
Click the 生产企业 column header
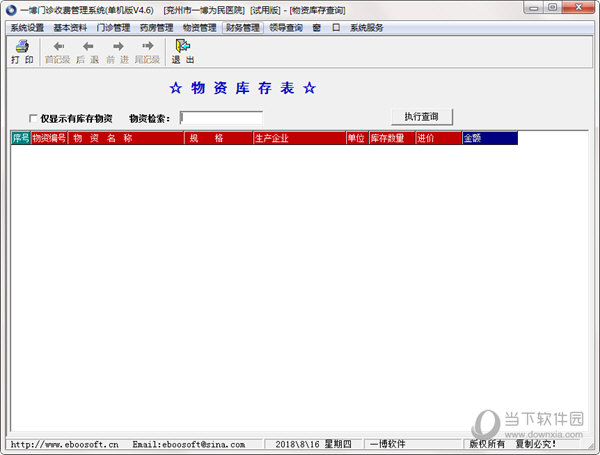pos(299,138)
